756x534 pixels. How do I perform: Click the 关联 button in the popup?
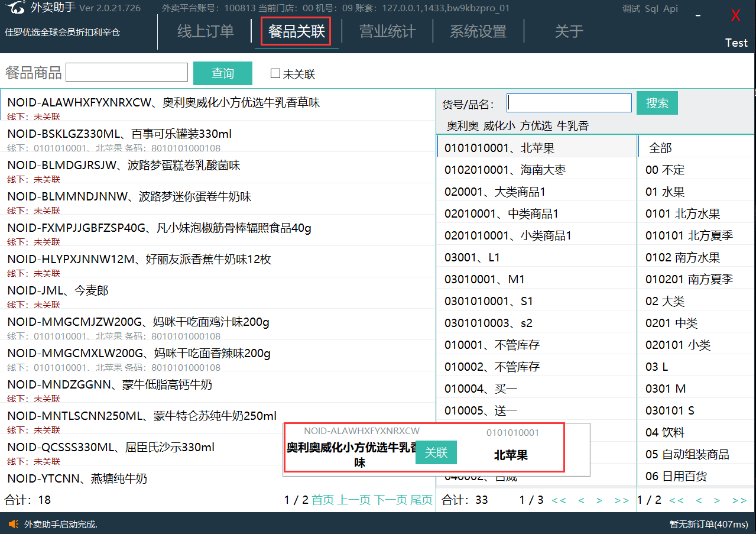[436, 452]
